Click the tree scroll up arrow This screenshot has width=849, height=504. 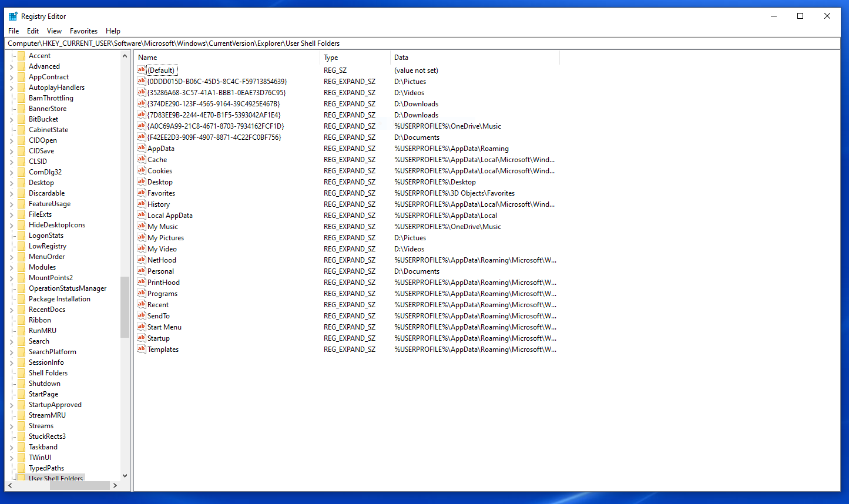125,56
